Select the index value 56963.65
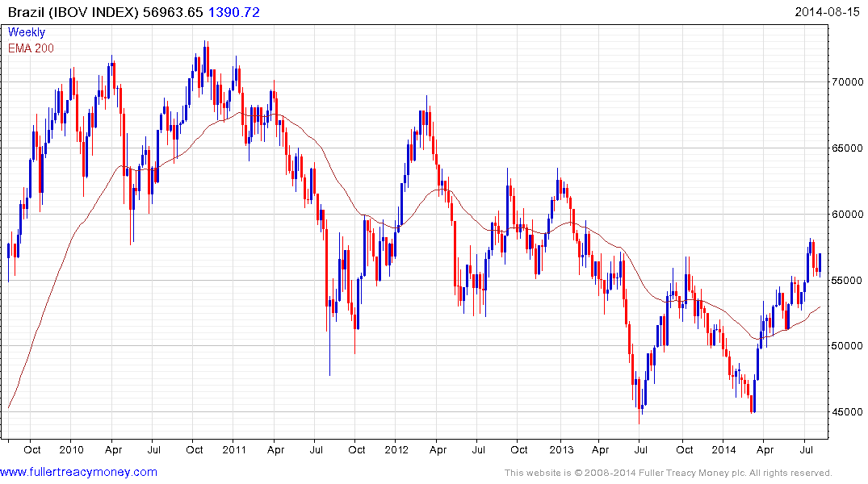This screenshot has height=484, width=868. (174, 12)
